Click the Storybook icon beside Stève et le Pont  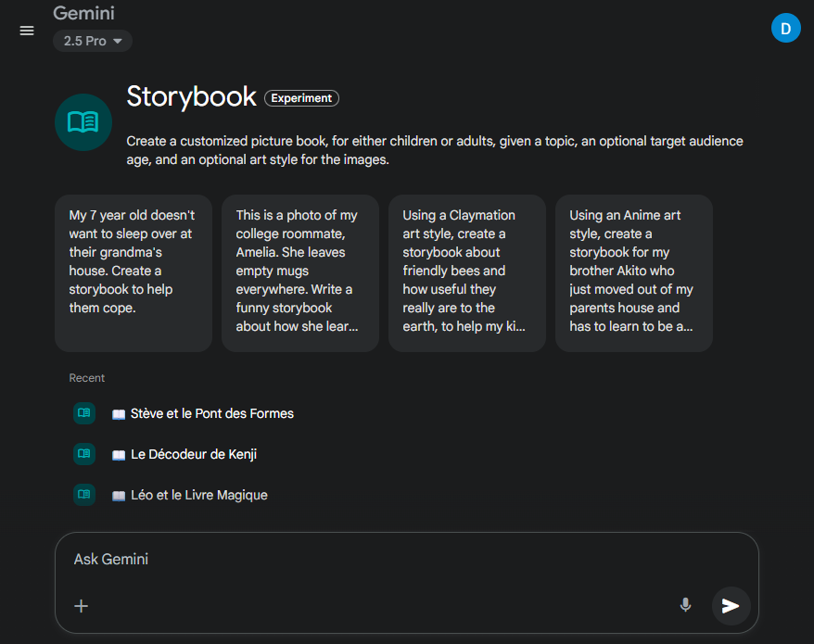[84, 413]
